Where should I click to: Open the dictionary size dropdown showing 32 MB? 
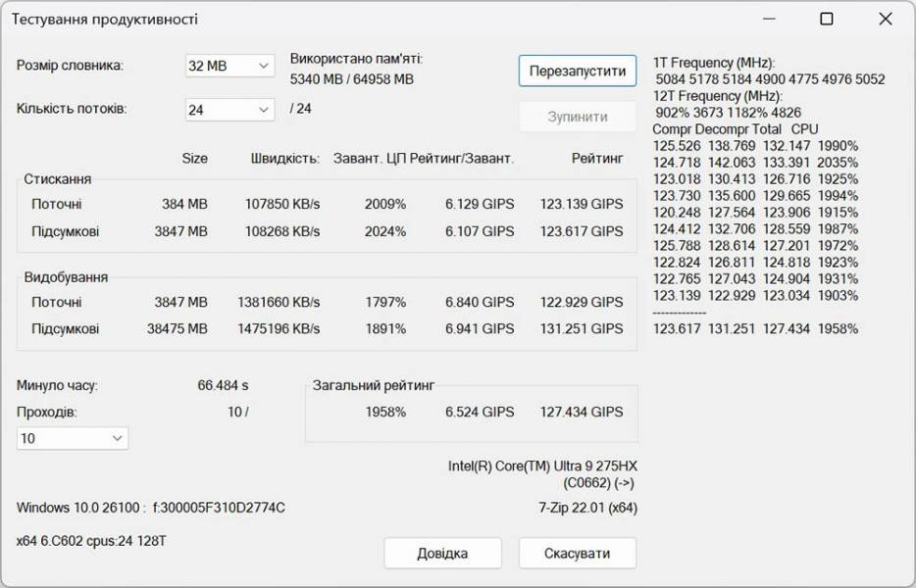[229, 66]
